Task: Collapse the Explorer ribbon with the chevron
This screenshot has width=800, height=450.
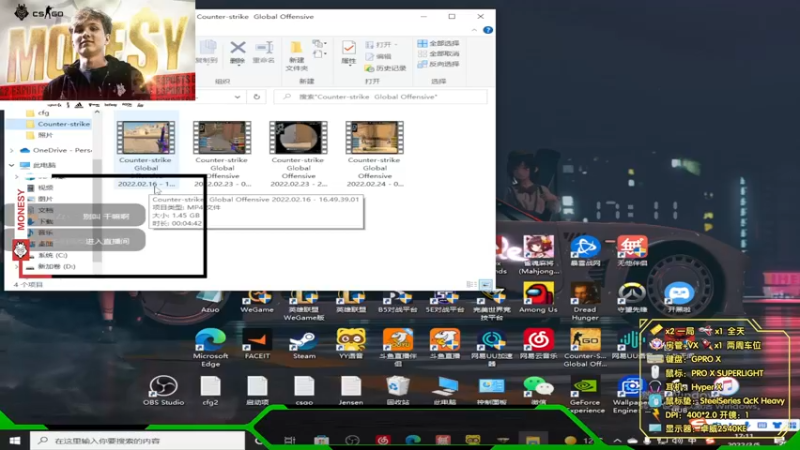Action: point(474,30)
